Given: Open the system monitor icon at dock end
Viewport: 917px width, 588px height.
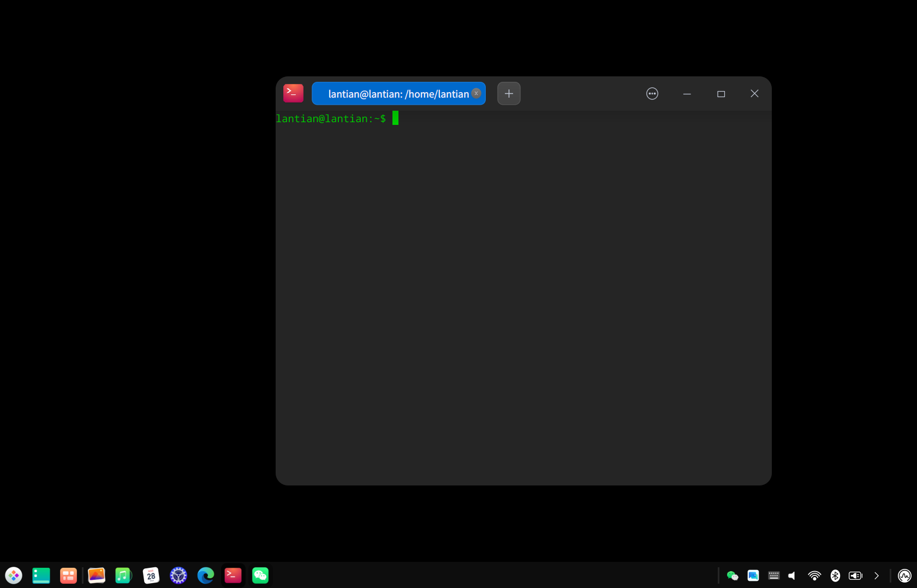Looking at the screenshot, I should click(904, 575).
